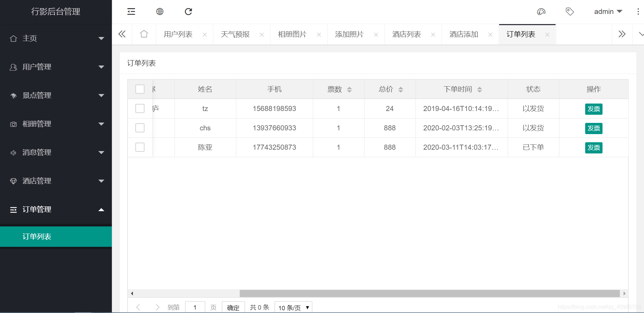Click the 手机 column header
This screenshot has height=313, width=644.
click(x=274, y=89)
